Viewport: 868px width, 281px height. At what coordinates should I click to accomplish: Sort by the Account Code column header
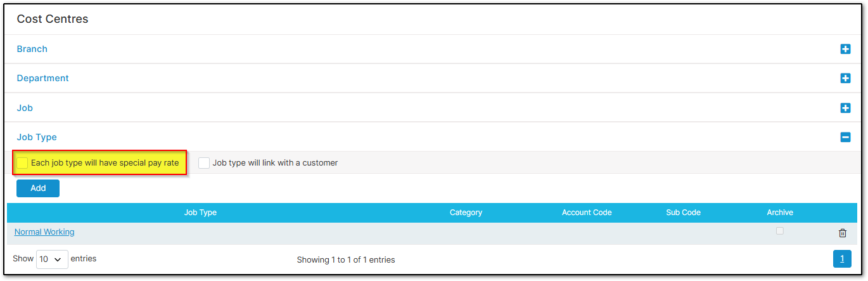[x=587, y=212]
